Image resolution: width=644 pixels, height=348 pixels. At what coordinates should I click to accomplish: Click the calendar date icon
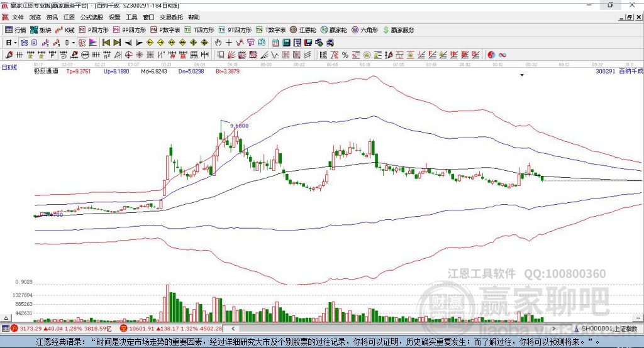coord(275,43)
